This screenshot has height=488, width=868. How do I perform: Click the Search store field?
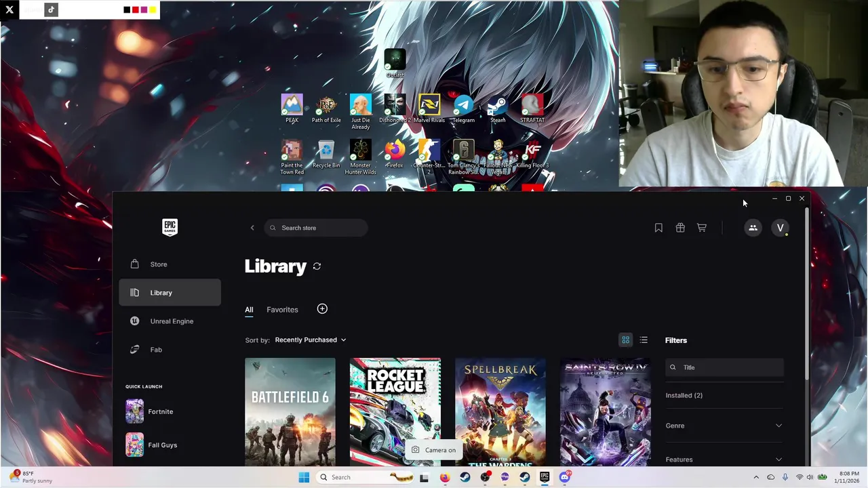[x=316, y=228]
